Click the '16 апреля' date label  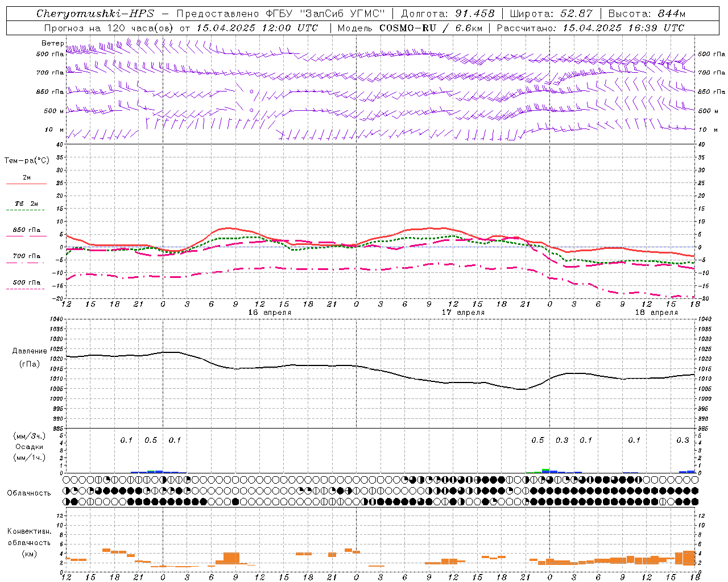[270, 313]
